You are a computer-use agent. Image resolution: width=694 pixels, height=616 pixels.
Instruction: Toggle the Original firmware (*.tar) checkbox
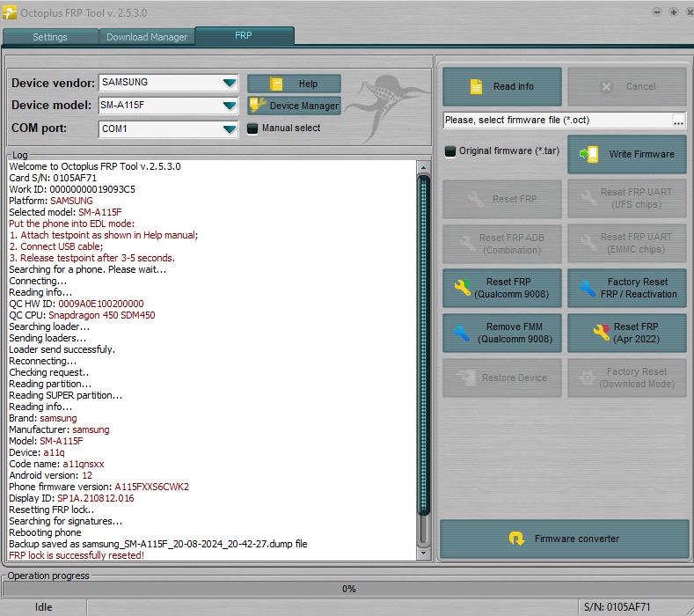point(450,151)
